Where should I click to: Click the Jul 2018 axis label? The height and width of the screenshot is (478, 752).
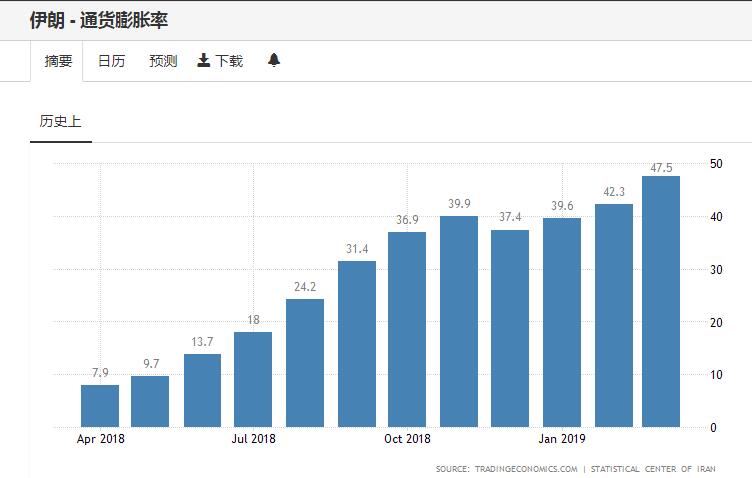pyautogui.click(x=253, y=439)
